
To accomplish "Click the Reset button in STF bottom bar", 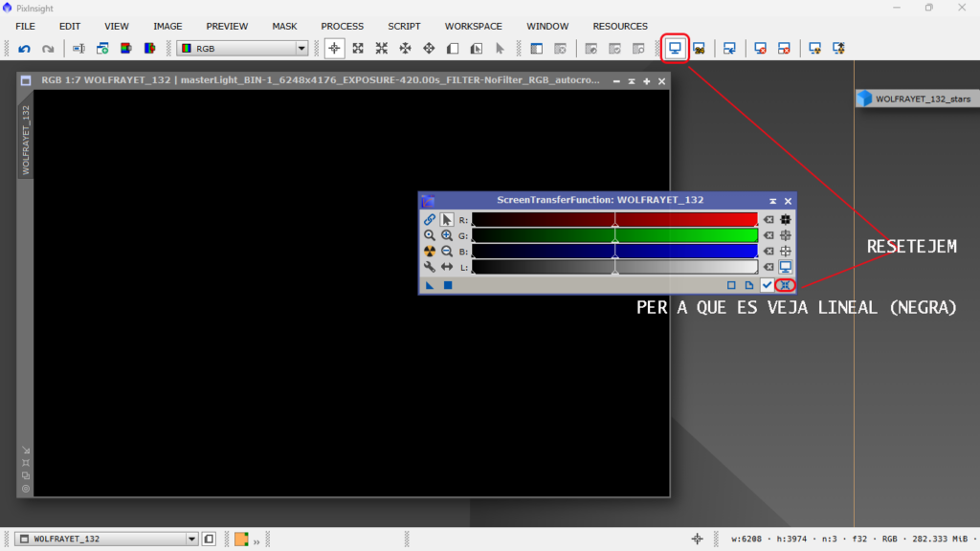I will [x=785, y=285].
